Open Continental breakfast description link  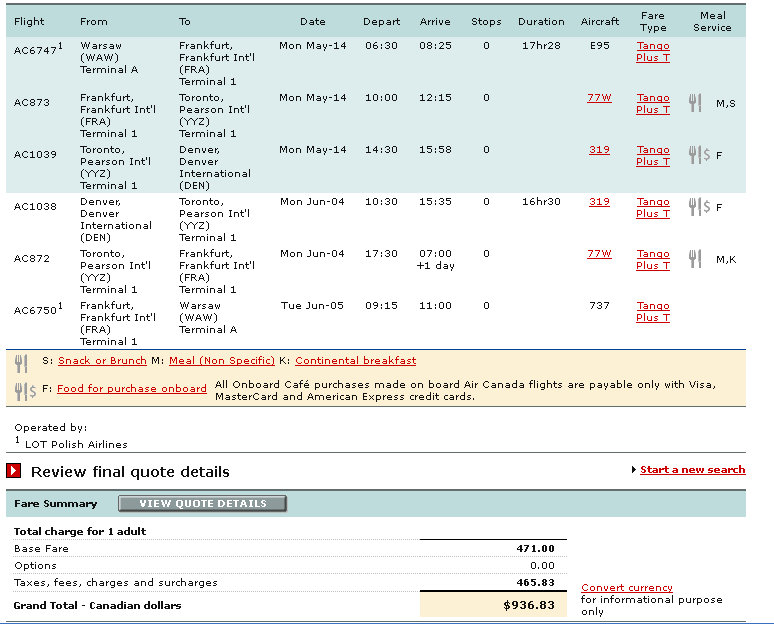[355, 360]
